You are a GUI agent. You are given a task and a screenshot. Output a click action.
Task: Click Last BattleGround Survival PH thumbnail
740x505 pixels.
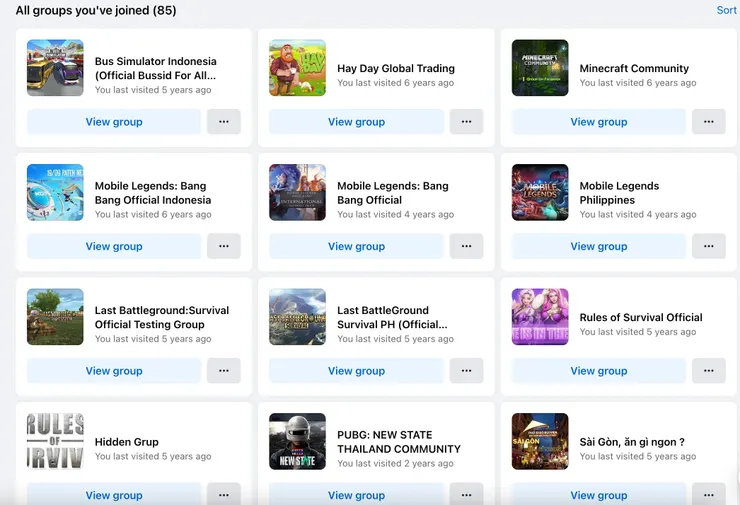click(297, 317)
